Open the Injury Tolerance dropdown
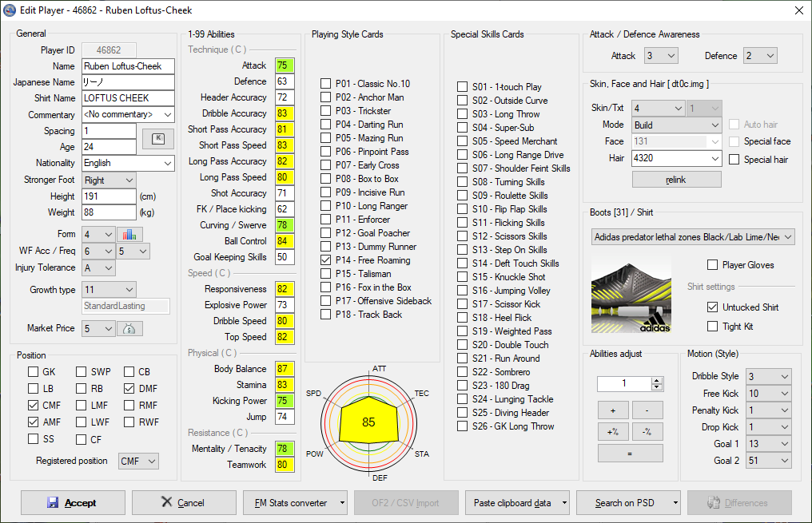 tap(98, 268)
